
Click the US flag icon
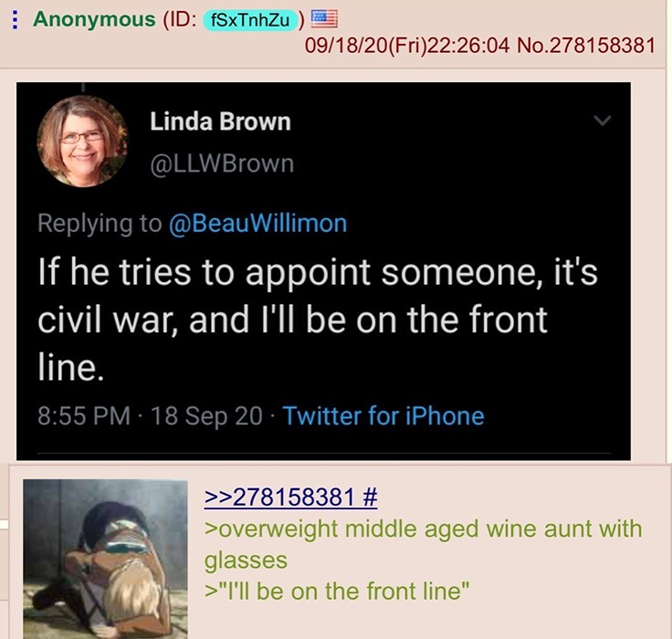(324, 18)
